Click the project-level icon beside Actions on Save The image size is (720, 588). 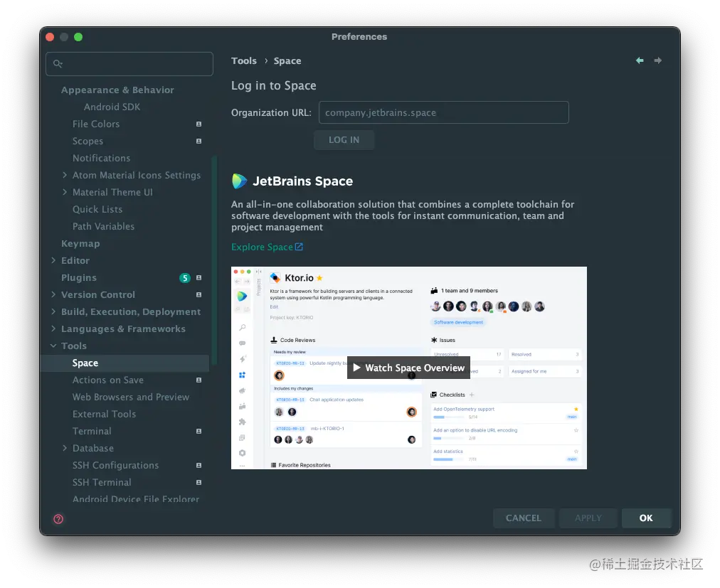coord(198,380)
